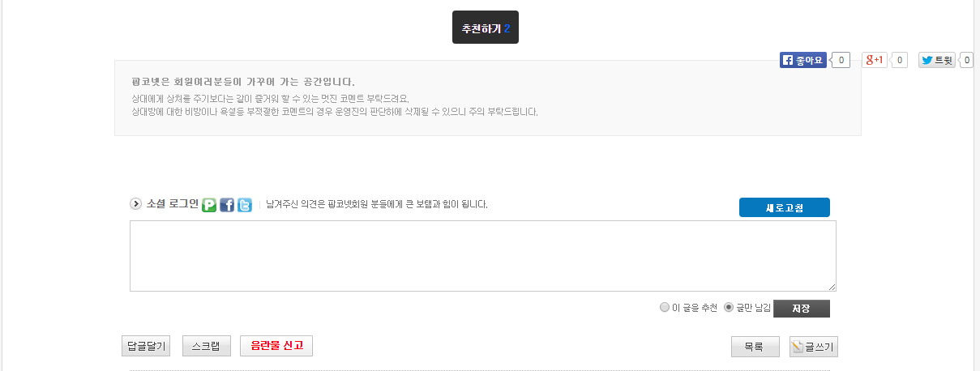Viewport: 980px width, 371px height.
Task: Log in with the Twitter bird icon
Action: (x=245, y=205)
